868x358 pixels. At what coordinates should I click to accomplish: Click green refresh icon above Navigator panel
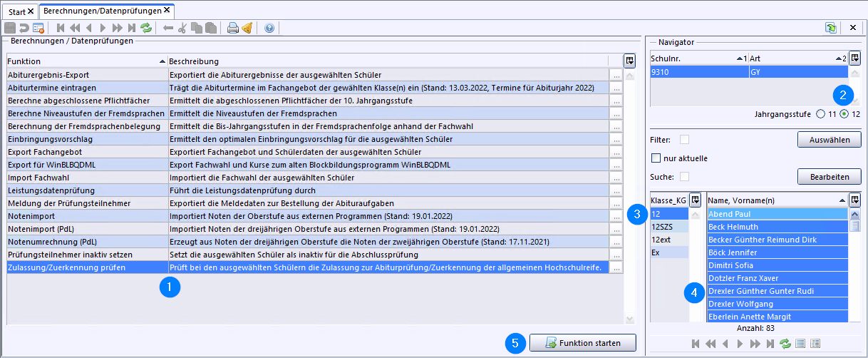pyautogui.click(x=831, y=28)
